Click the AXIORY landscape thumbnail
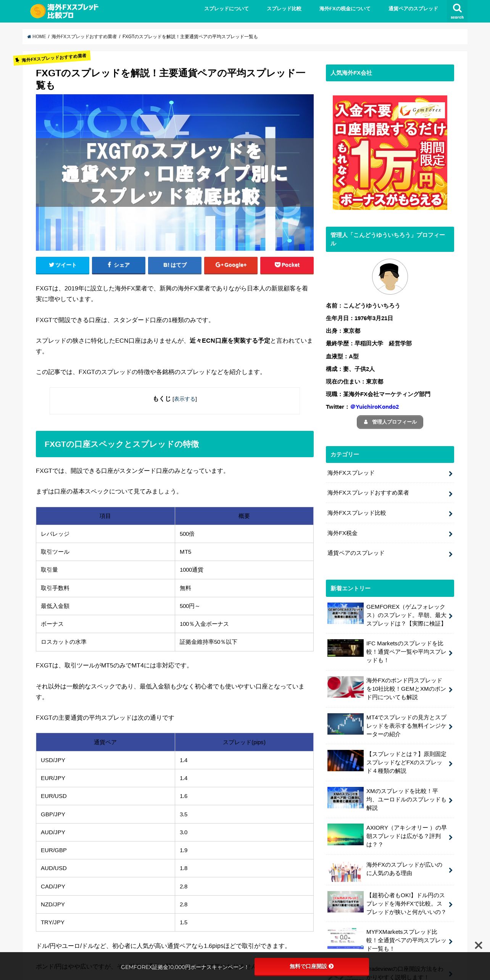Viewport: 490px width, 980px height. pos(345,834)
